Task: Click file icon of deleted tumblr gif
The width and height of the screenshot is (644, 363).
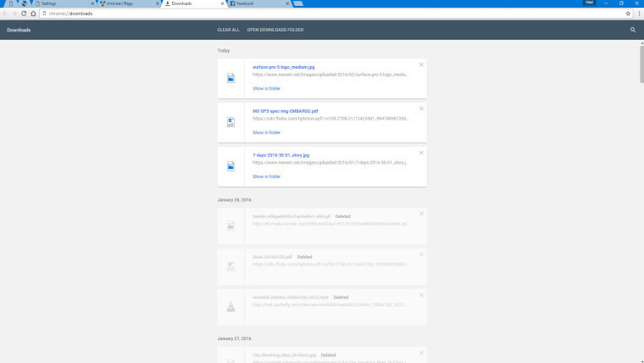Action: click(230, 226)
